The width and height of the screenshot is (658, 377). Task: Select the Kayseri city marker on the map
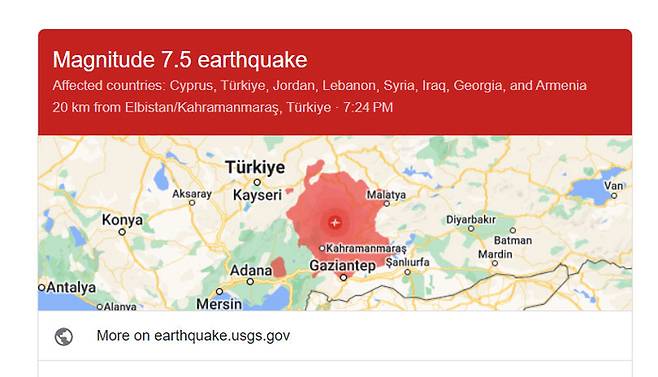[257, 183]
